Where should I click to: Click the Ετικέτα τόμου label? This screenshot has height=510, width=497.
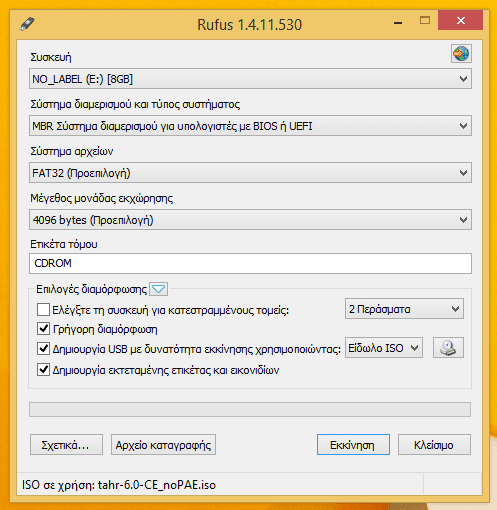pyautogui.click(x=64, y=244)
